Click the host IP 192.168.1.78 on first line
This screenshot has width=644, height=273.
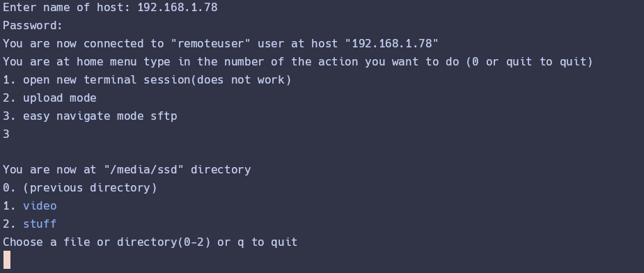[178, 8]
